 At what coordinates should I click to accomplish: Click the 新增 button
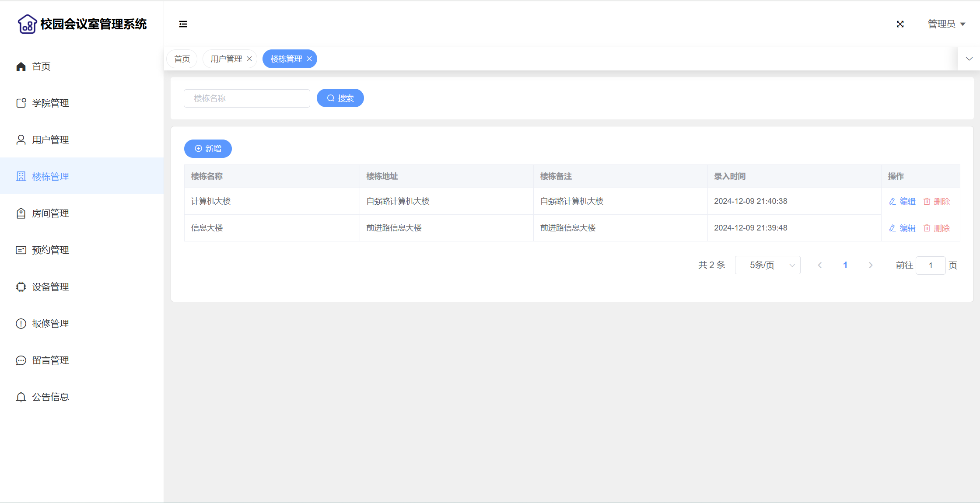[208, 149]
